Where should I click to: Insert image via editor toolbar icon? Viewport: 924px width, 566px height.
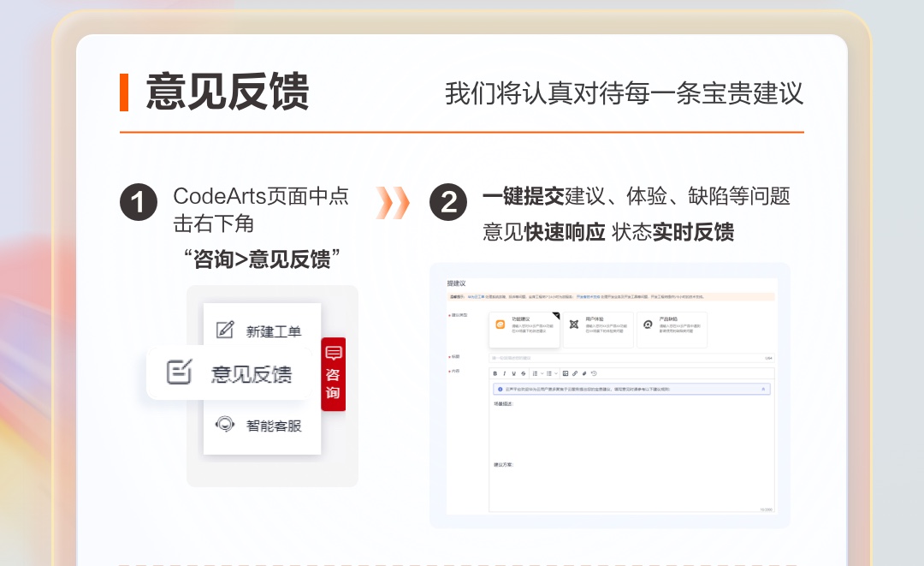point(566,373)
